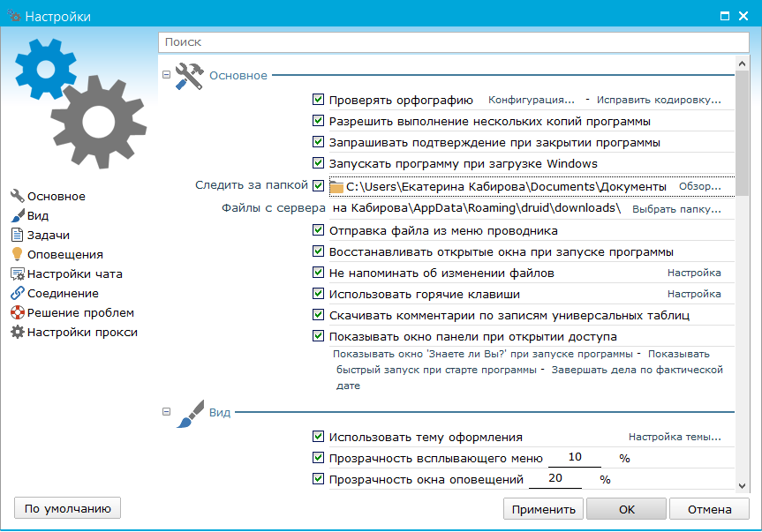762x532 pixels.
Task: Click the Поиск search field
Action: pyautogui.click(x=453, y=41)
